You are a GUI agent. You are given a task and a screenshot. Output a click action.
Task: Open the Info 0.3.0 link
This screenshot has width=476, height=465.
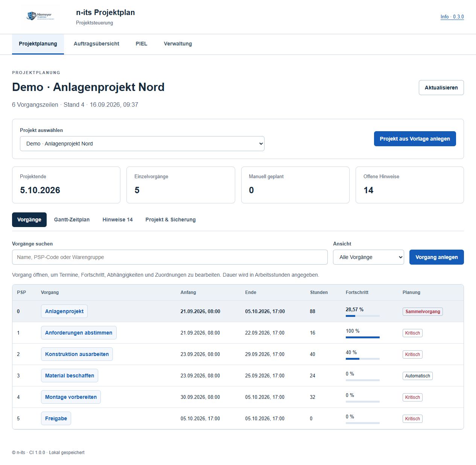click(x=452, y=17)
